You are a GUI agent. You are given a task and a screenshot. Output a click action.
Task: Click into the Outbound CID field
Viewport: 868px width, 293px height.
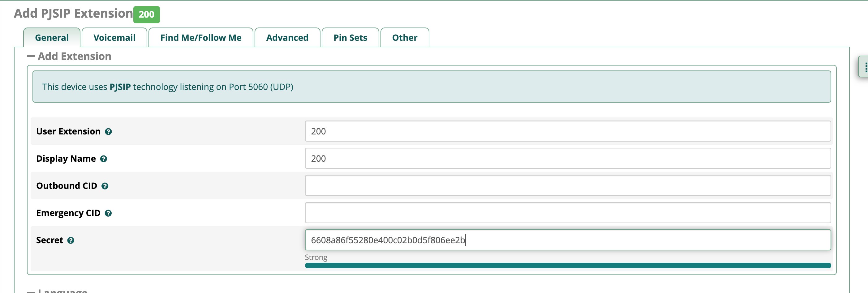(567, 186)
